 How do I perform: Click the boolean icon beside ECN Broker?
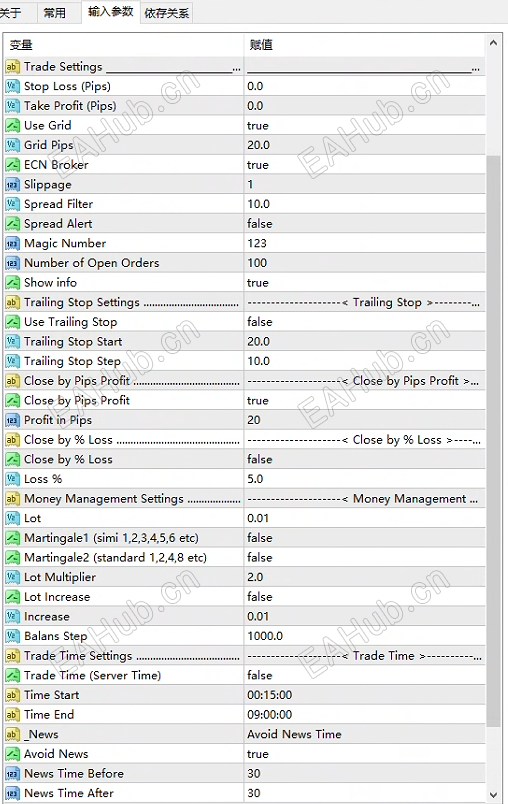[12, 165]
